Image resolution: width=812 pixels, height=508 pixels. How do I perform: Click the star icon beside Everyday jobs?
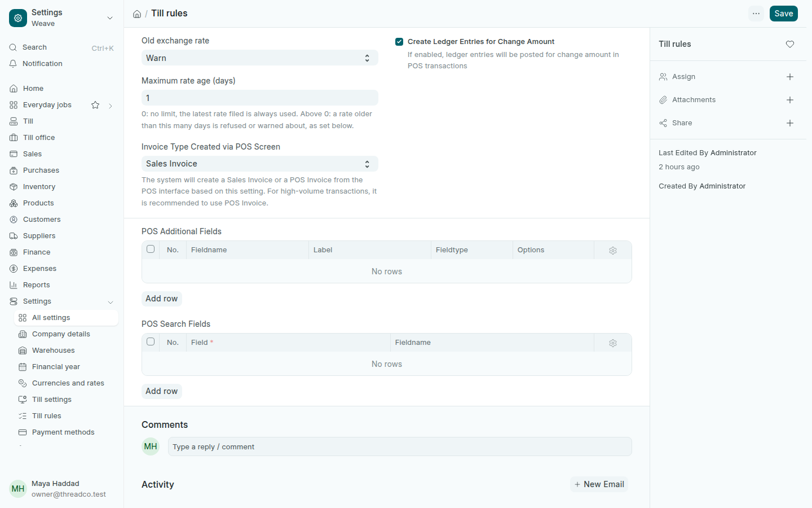(x=95, y=105)
